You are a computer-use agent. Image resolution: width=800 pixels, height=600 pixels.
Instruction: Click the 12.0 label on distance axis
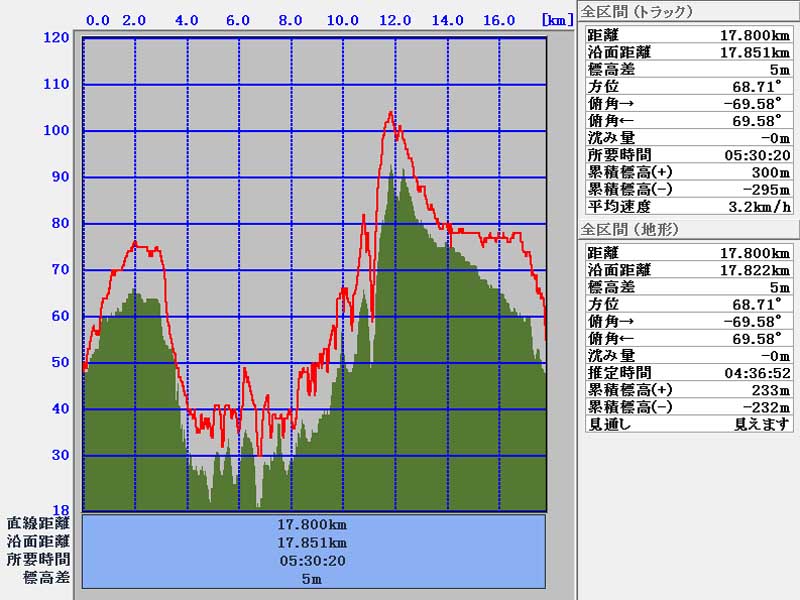coord(395,20)
